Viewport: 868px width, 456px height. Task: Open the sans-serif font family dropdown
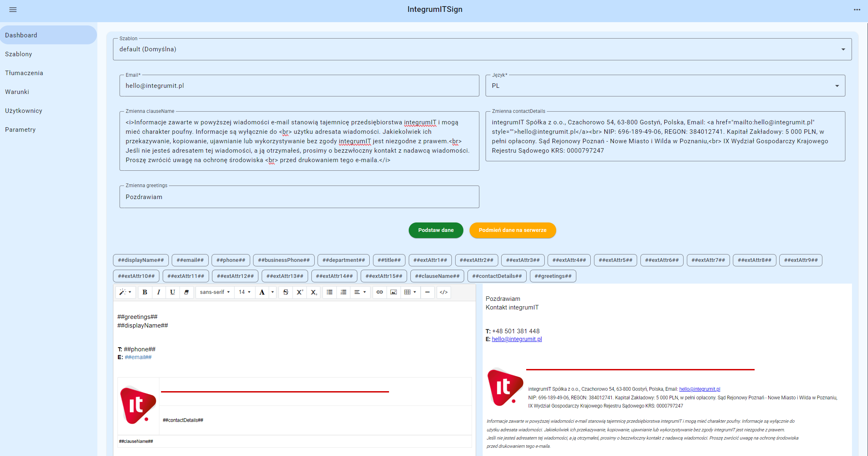coord(214,292)
